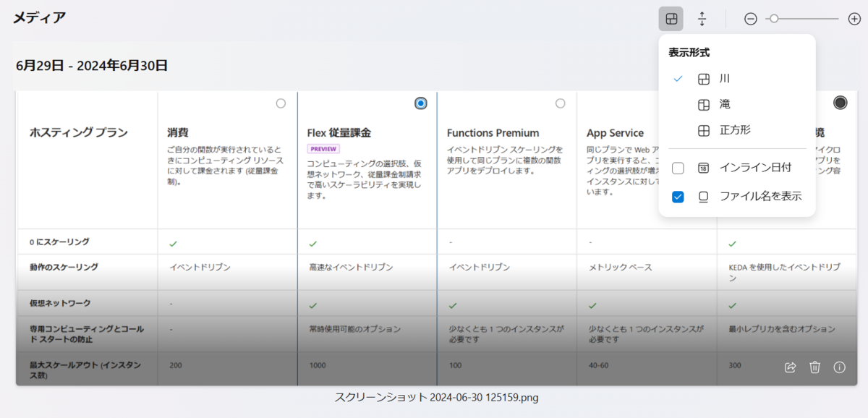Click the ホスティング プラン heading
868x418 pixels.
[78, 132]
